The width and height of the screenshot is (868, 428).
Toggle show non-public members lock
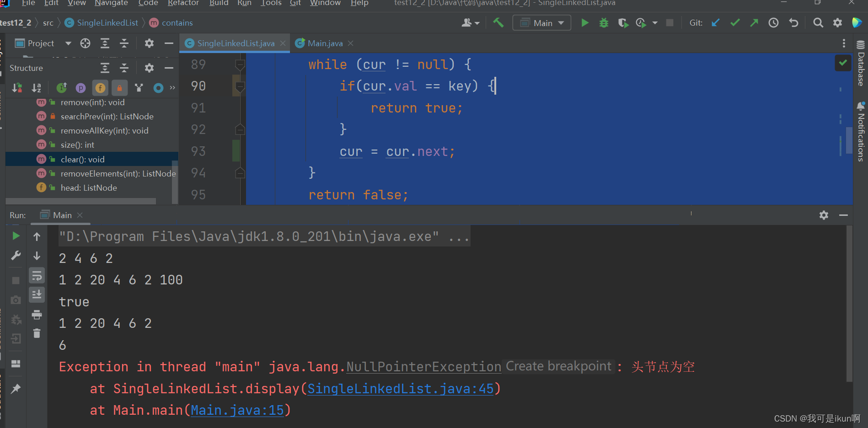pyautogui.click(x=119, y=88)
